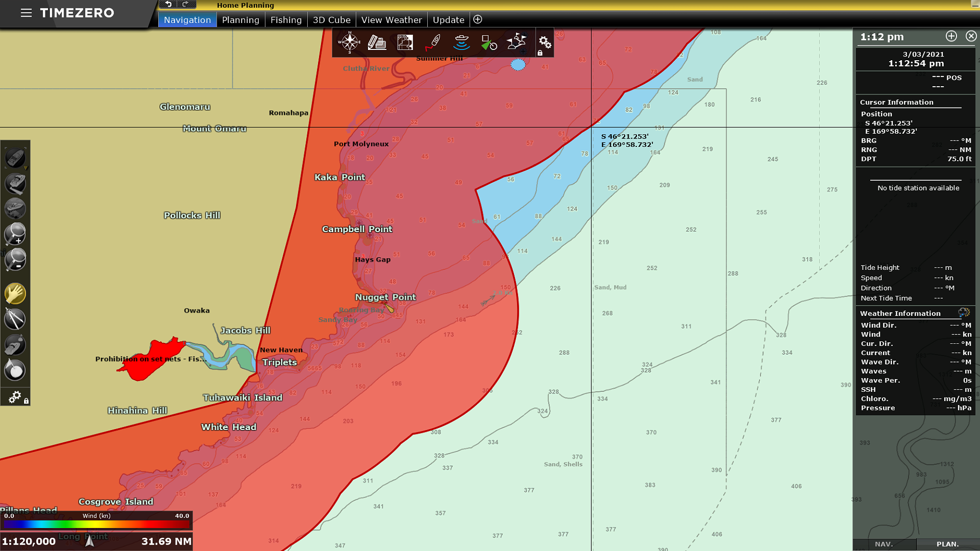Click the blue sounder boat icon
This screenshot has height=551, width=980.
click(461, 43)
